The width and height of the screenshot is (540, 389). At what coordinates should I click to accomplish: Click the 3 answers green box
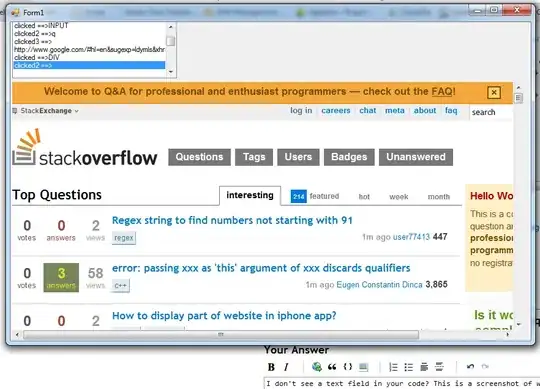[61, 277]
